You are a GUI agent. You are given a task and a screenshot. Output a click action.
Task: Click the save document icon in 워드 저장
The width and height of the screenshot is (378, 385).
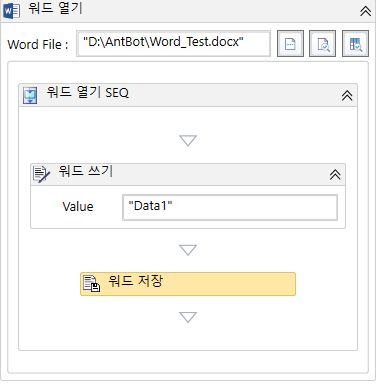(92, 284)
